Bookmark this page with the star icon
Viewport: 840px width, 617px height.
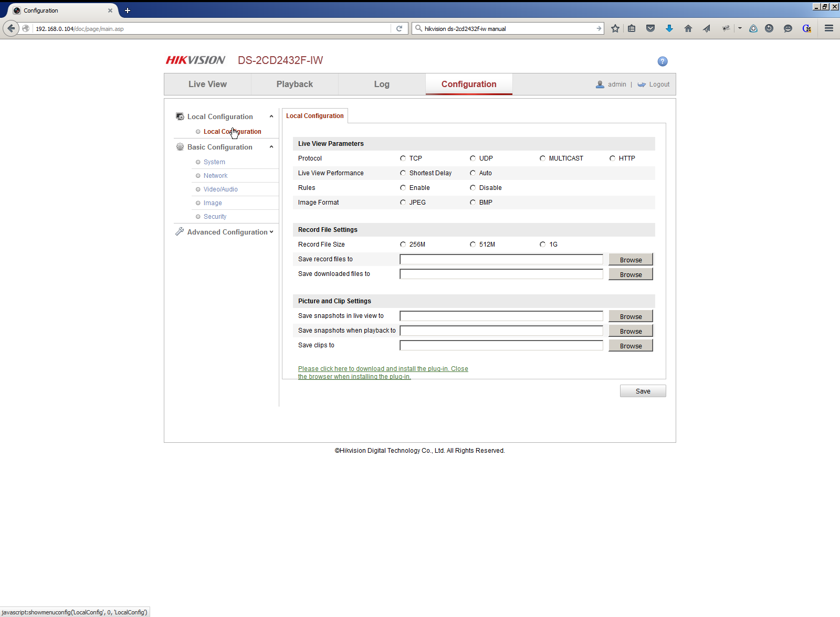pos(615,28)
